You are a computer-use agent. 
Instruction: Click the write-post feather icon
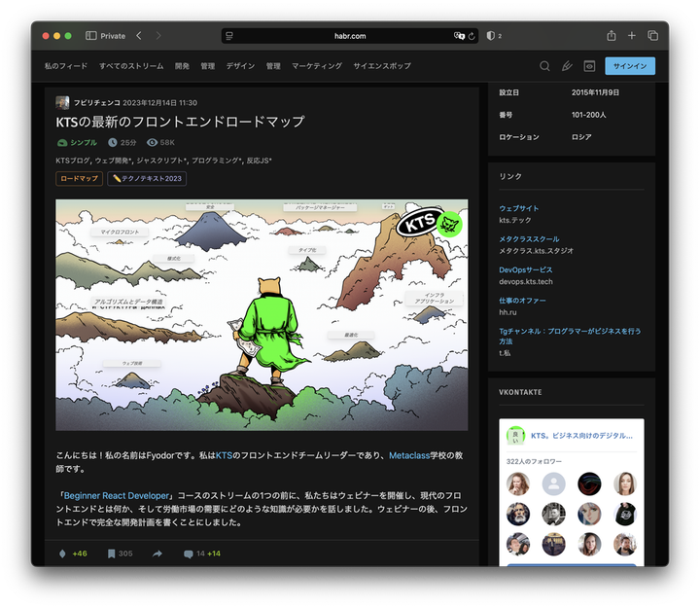(567, 66)
